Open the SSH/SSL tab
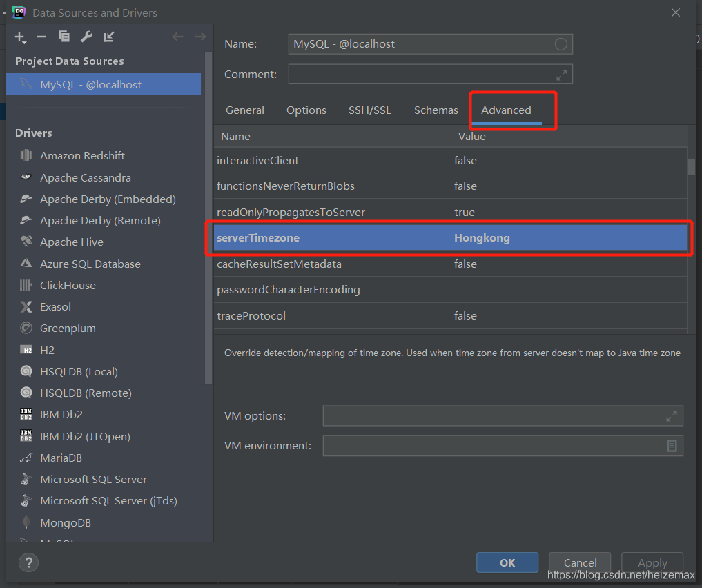 pos(369,110)
